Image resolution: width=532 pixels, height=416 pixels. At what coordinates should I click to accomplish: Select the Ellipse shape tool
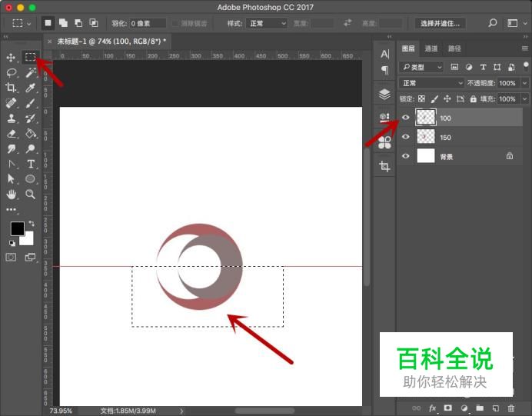pyautogui.click(x=31, y=179)
